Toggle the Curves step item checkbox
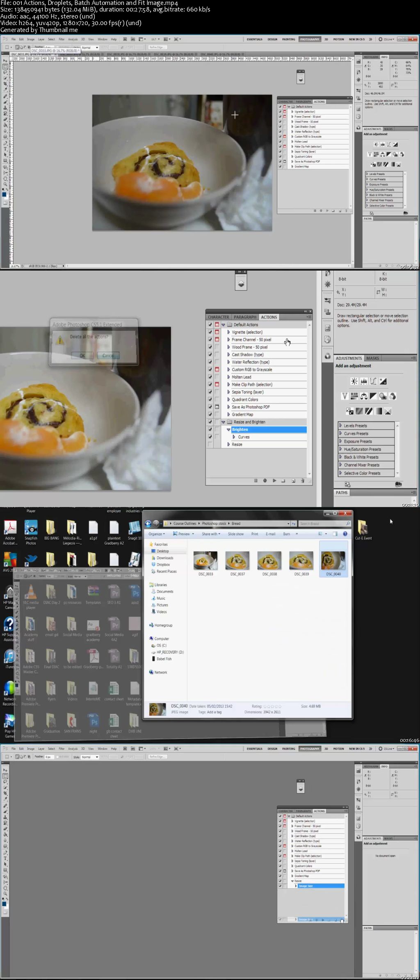The width and height of the screenshot is (420, 980). [210, 437]
